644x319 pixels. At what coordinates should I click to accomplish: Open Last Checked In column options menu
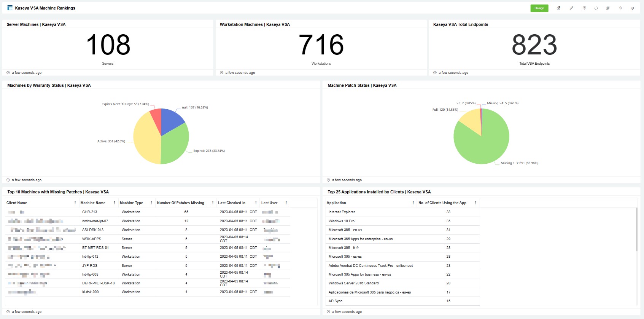point(256,203)
